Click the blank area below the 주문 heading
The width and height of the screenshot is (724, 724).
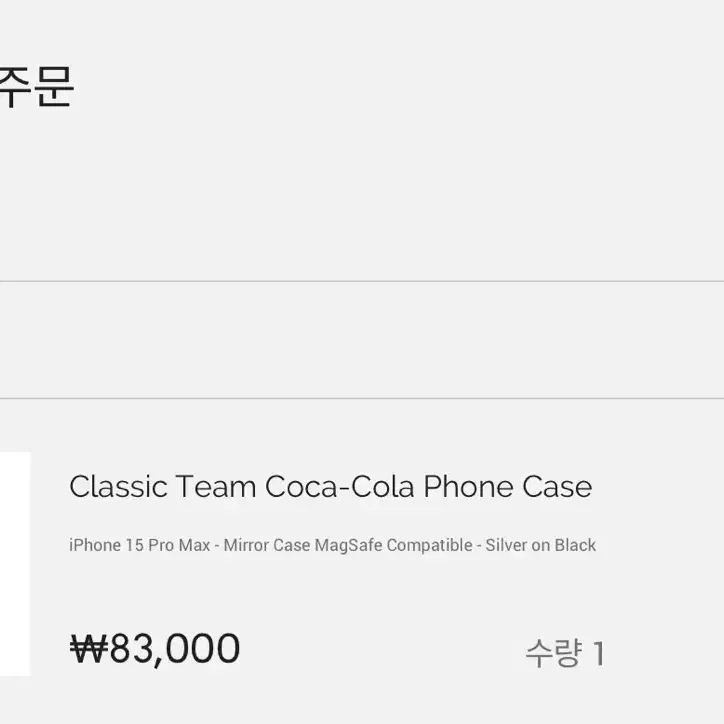(362, 194)
